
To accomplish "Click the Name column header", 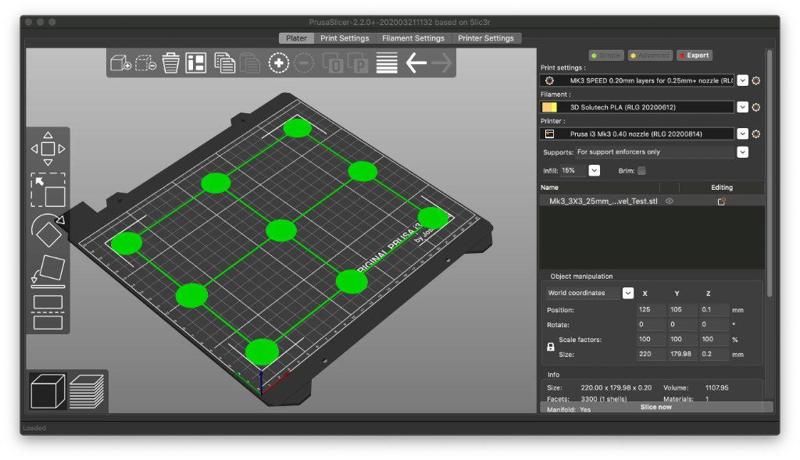I will (x=549, y=188).
